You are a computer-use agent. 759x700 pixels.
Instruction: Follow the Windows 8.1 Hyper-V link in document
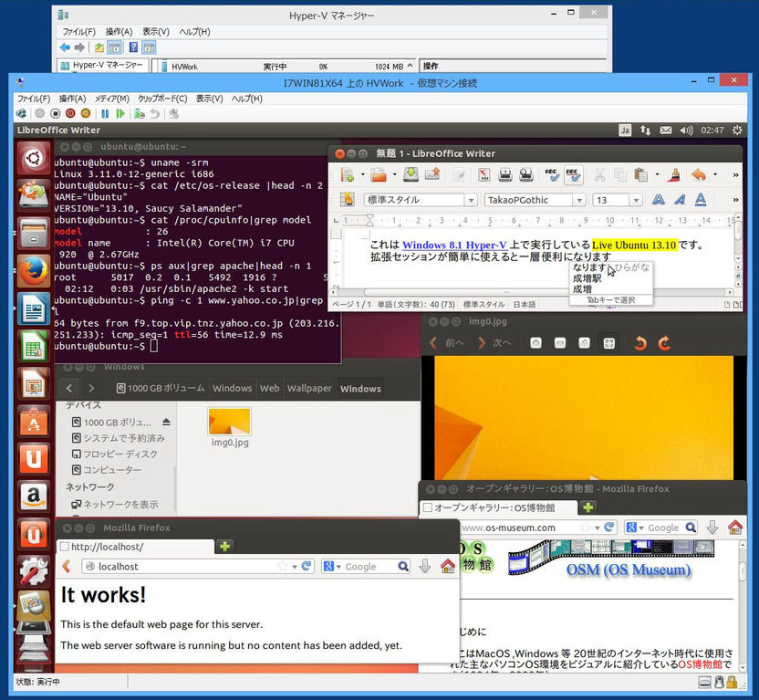(454, 245)
